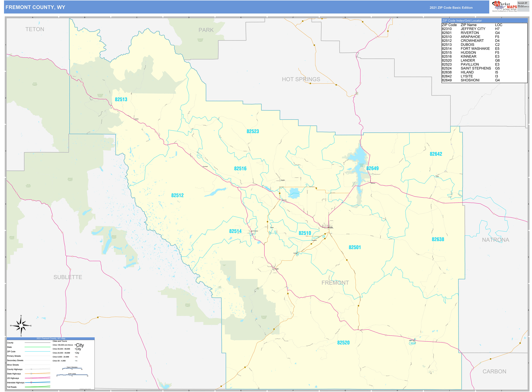532x392 pixels.
Task: Click Cities 50,000 - 99,999 legend entry
Action: tap(61, 349)
